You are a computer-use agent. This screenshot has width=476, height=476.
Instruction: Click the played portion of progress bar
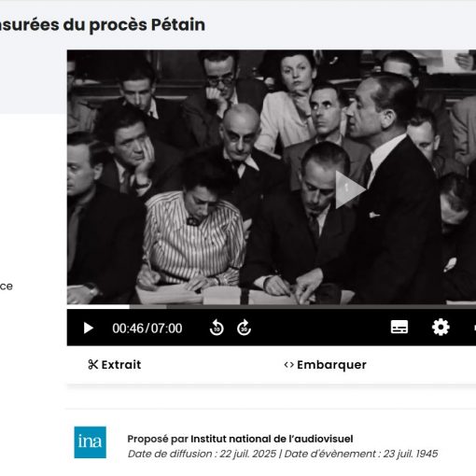pos(98,306)
